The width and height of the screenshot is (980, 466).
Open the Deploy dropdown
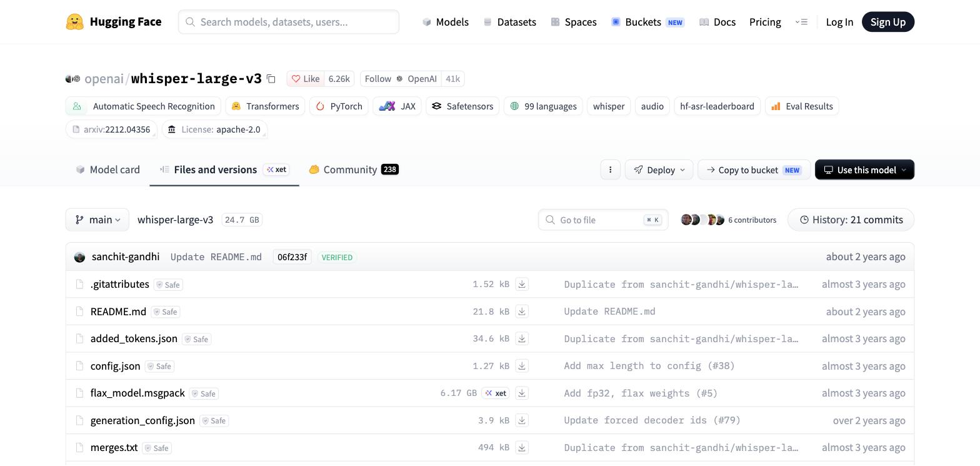click(659, 170)
